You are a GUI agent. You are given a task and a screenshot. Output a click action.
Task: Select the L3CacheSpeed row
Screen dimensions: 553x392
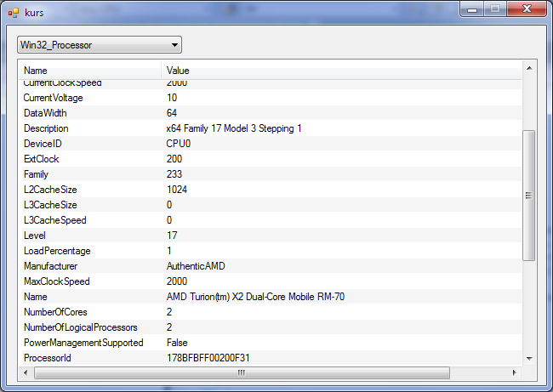tap(271, 220)
